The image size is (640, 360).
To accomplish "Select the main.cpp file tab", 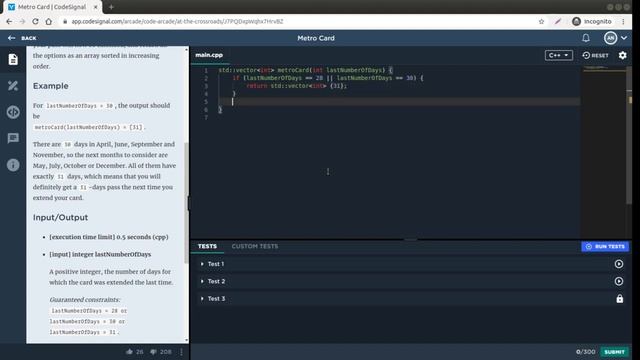I will [x=209, y=55].
